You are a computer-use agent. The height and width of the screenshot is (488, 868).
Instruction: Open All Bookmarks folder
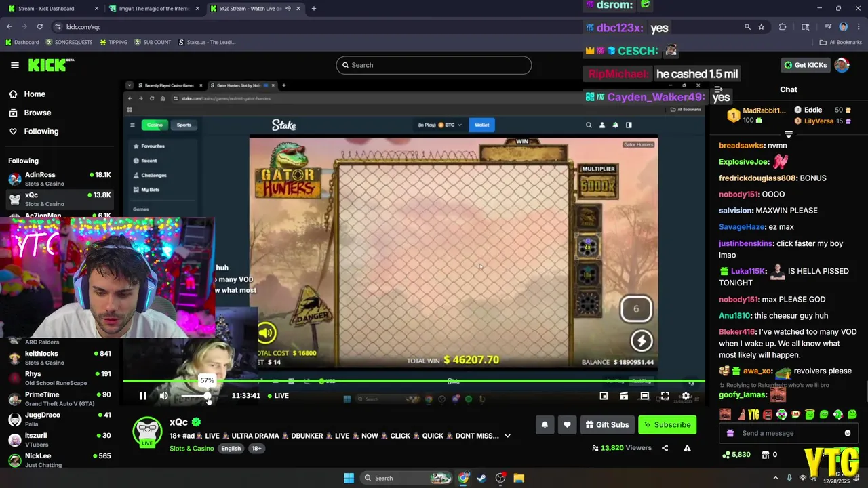click(841, 42)
